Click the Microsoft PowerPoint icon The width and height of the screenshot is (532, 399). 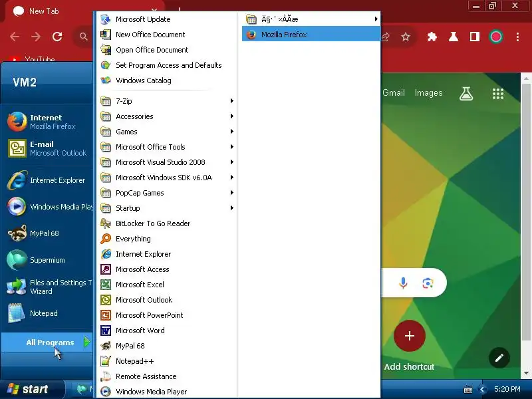click(106, 315)
